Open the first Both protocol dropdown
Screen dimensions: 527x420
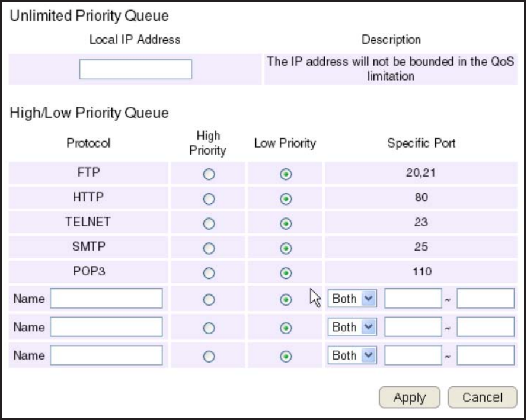click(352, 299)
